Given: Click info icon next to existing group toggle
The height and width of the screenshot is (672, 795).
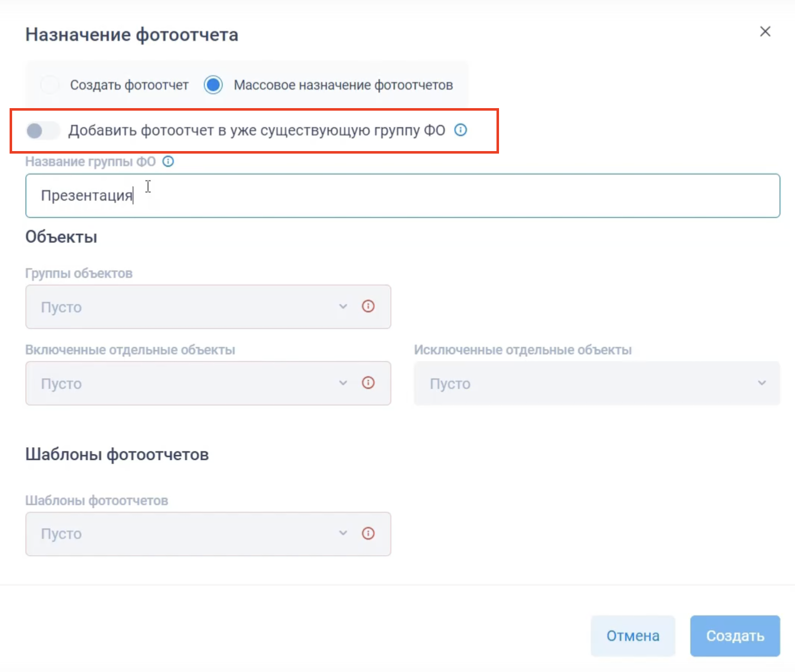Looking at the screenshot, I should (461, 130).
